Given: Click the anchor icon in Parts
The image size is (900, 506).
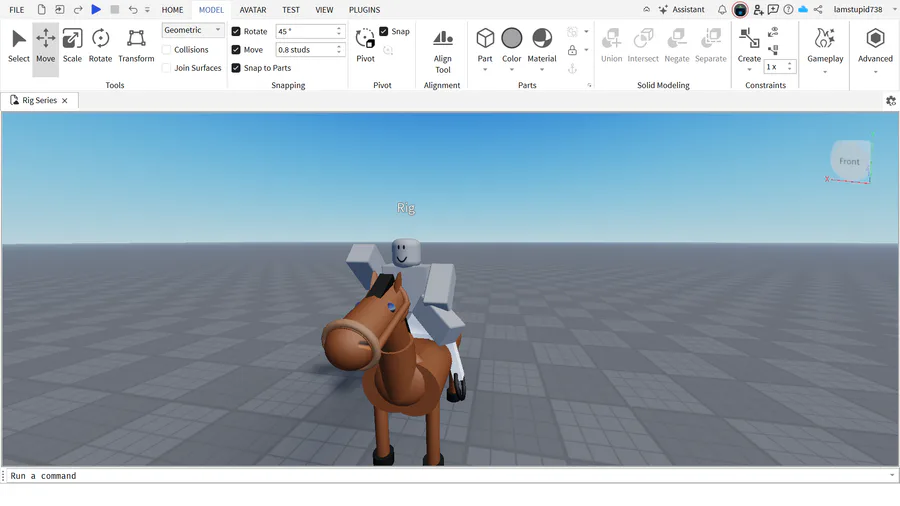Looking at the screenshot, I should 572,69.
